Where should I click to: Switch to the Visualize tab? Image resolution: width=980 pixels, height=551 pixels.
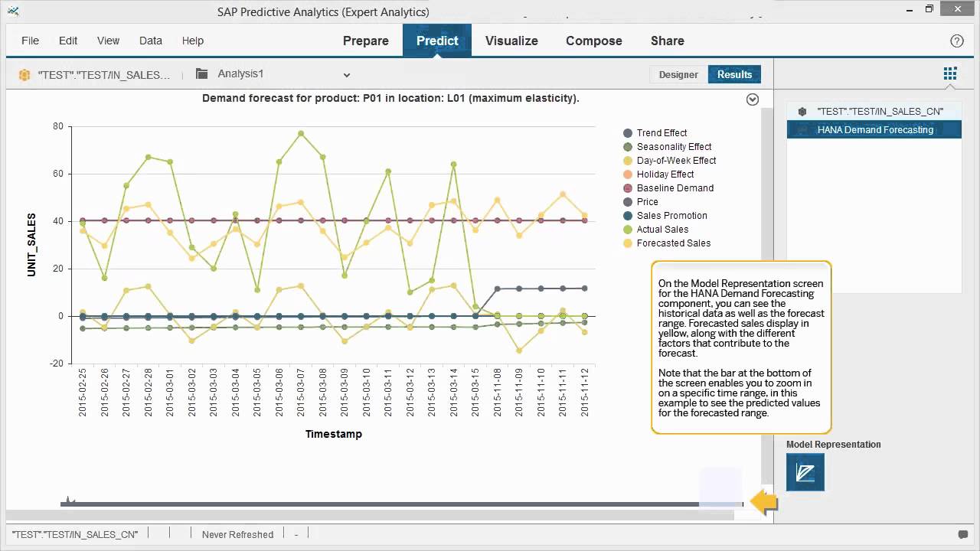point(511,41)
